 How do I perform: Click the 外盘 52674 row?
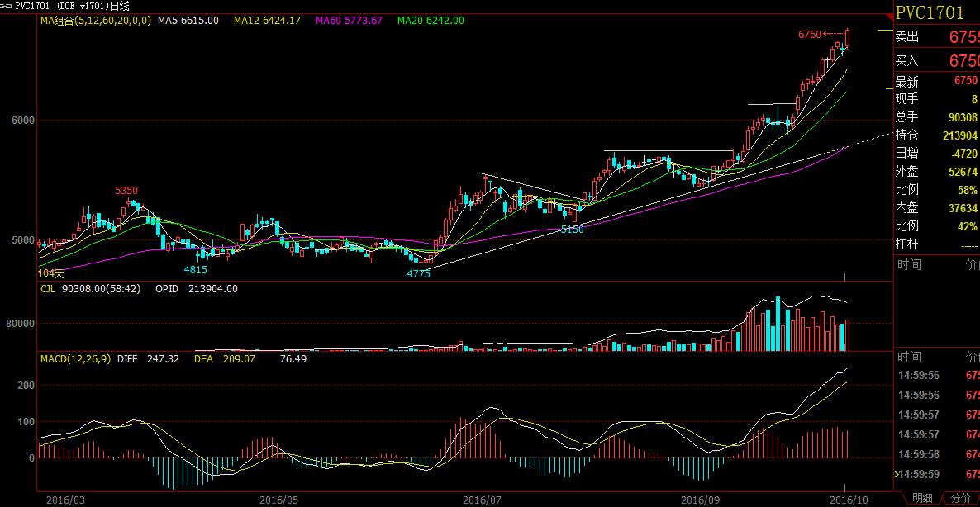click(937, 172)
